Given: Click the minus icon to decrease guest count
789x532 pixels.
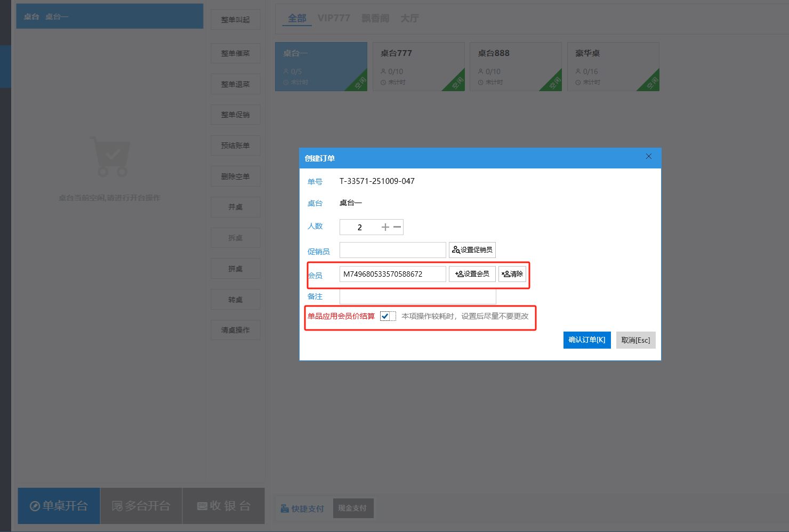Looking at the screenshot, I should click(x=397, y=227).
